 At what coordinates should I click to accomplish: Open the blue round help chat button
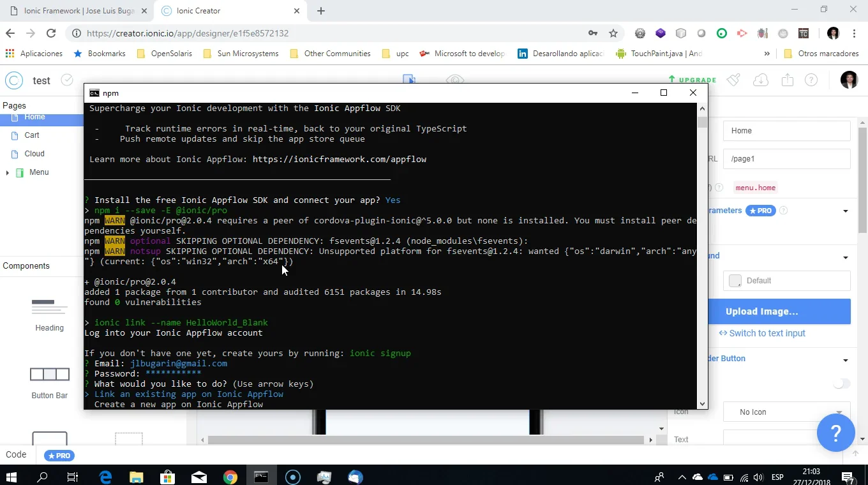point(835,433)
